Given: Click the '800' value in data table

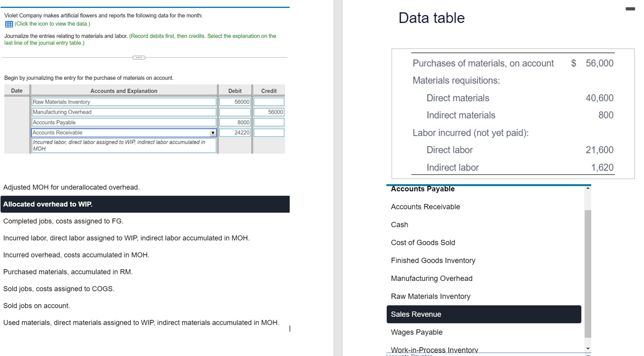Looking at the screenshot, I should tap(606, 115).
